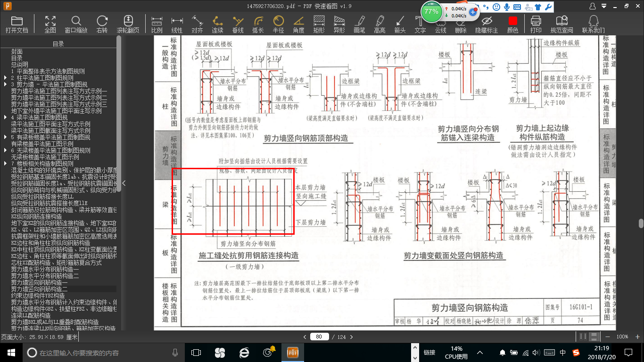644x362 pixels.
Task: Open 规范查阅 standards lookup
Action: [x=561, y=24]
